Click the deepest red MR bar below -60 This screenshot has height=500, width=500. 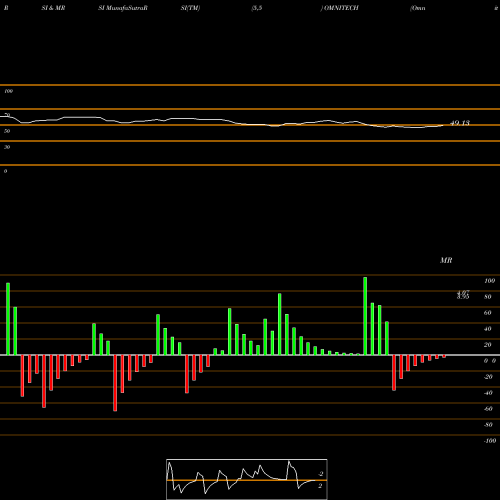click(x=115, y=383)
